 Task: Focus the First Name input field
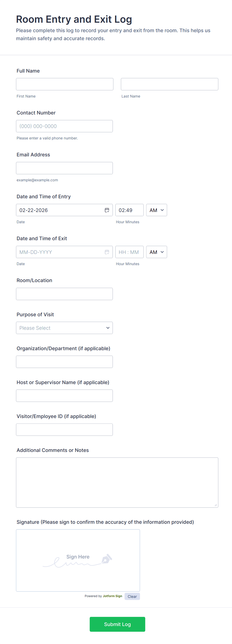tap(65, 84)
